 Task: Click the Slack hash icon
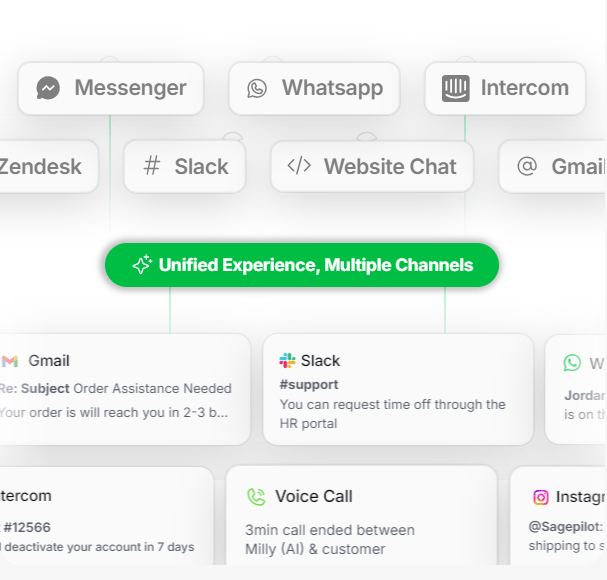pyautogui.click(x=152, y=166)
